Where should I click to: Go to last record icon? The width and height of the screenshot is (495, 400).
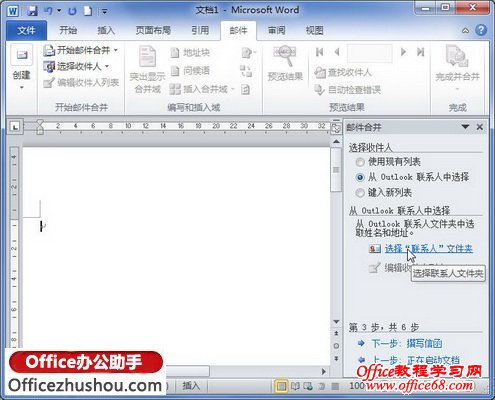click(420, 52)
